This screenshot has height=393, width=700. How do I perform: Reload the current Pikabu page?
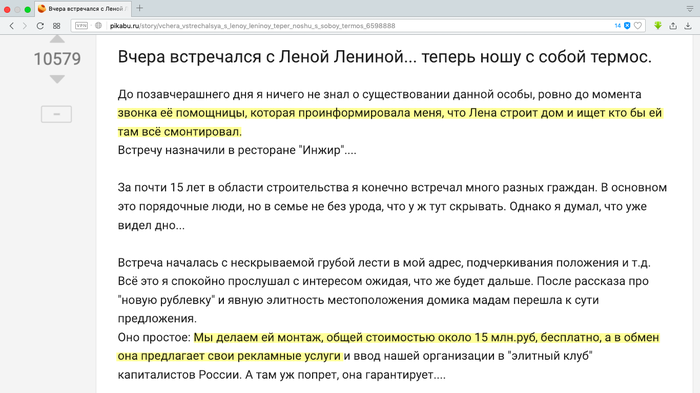click(40, 26)
